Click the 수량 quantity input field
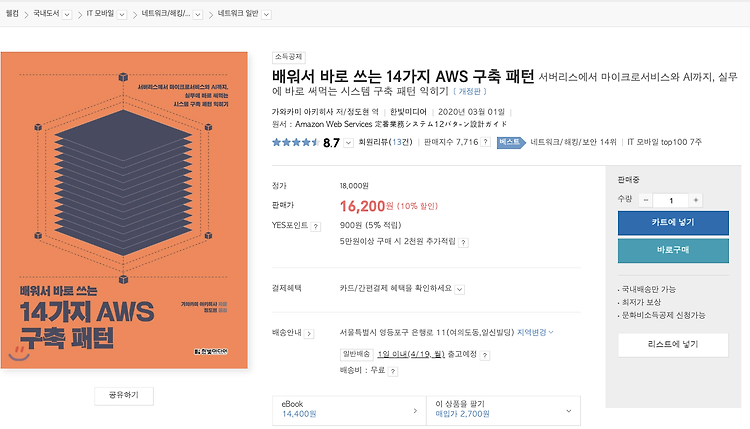This screenshot has height=429, width=750. click(x=671, y=200)
